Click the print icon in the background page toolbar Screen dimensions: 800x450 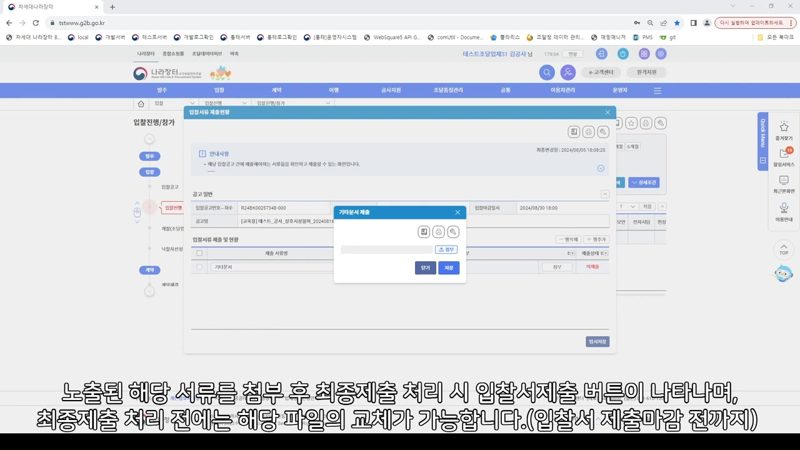(646, 123)
